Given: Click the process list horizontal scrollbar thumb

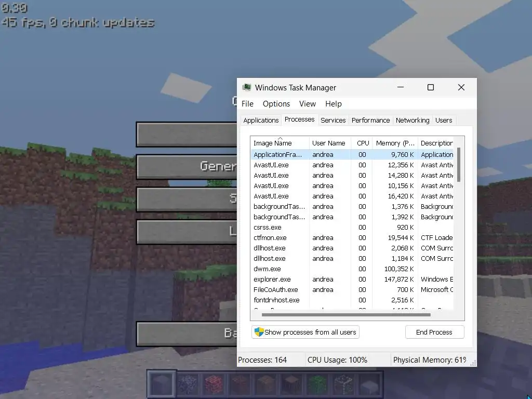Looking at the screenshot, I should pos(346,315).
